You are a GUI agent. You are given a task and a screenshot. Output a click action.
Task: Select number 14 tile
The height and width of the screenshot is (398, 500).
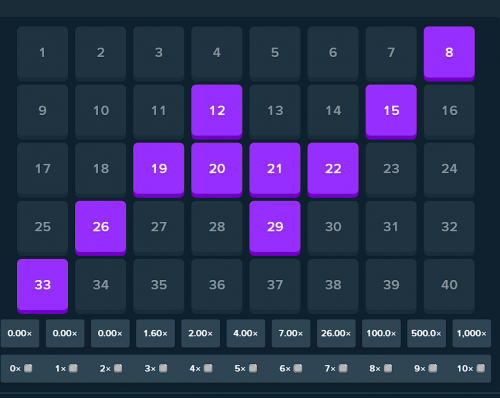(x=333, y=112)
